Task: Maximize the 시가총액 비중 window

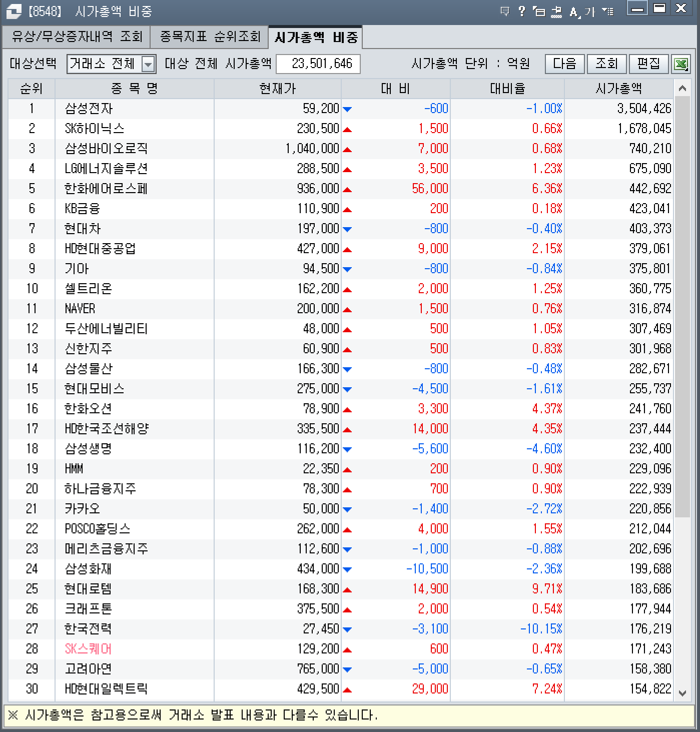Action: pyautogui.click(x=659, y=8)
